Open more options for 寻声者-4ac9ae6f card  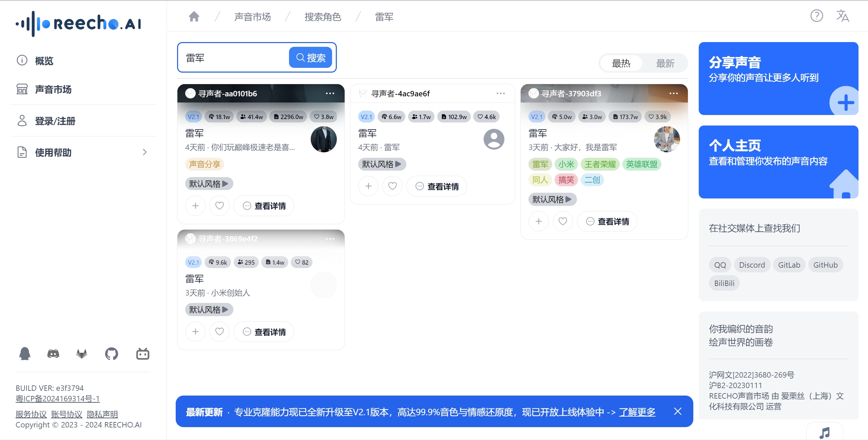501,93
